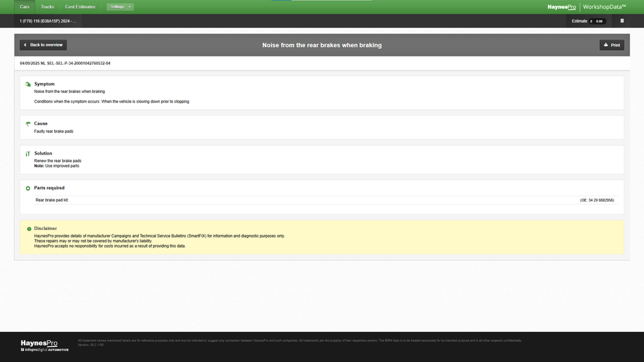This screenshot has height=362, width=644.
Task: Click the Parts required ring icon
Action: pyautogui.click(x=28, y=189)
